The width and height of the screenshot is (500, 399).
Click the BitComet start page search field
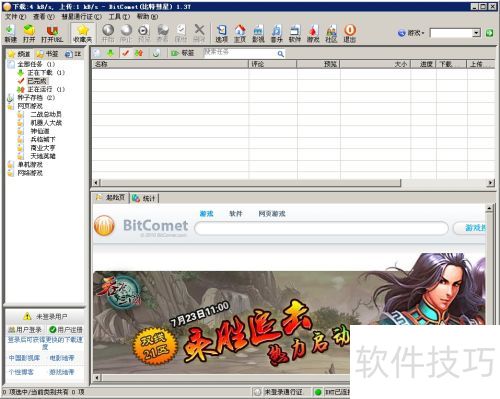click(321, 228)
